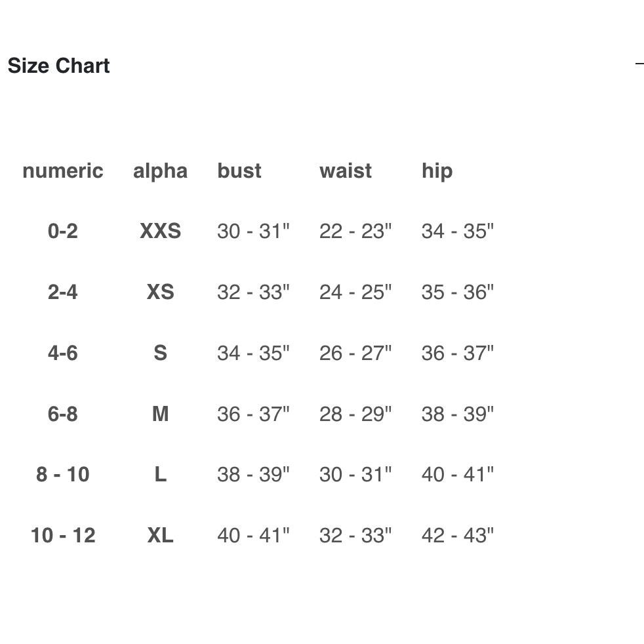Select the alpha column header
The height and width of the screenshot is (644, 644).
[x=160, y=172]
